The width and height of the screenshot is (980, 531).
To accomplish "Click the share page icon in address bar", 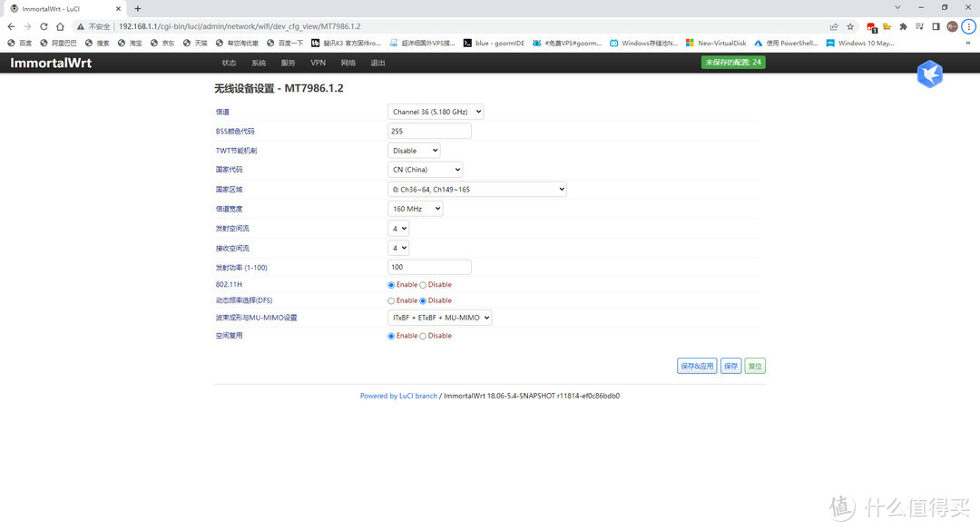I will point(834,26).
